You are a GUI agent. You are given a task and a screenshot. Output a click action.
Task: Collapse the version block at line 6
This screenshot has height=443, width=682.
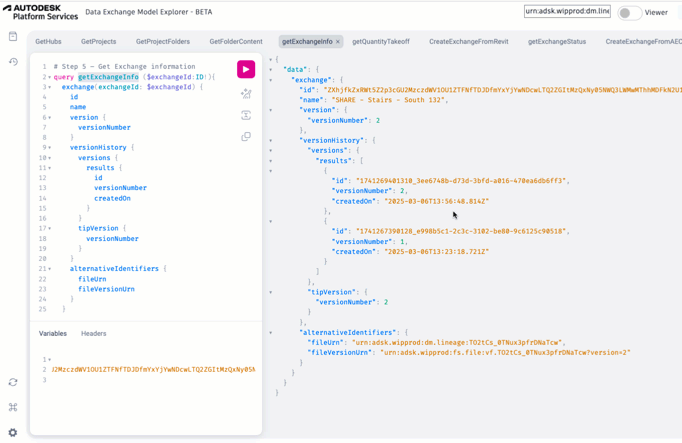(x=50, y=118)
